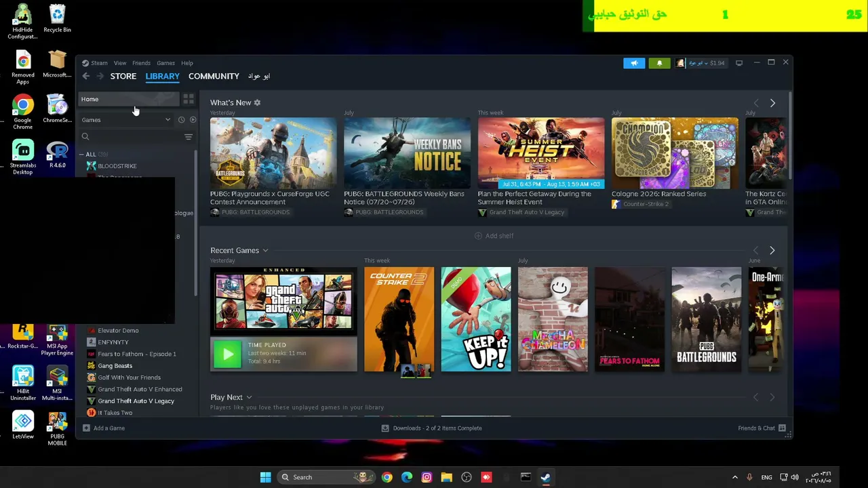Toggle sort by recent activity clock icon

tap(181, 120)
